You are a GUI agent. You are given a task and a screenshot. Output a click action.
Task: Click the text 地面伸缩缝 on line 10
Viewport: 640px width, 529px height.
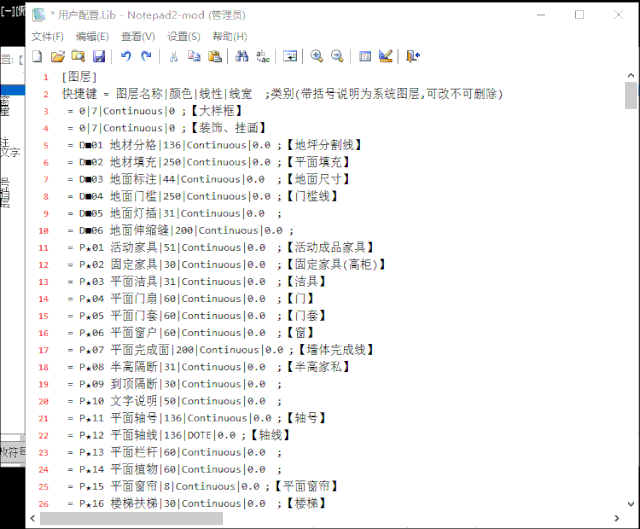139,231
